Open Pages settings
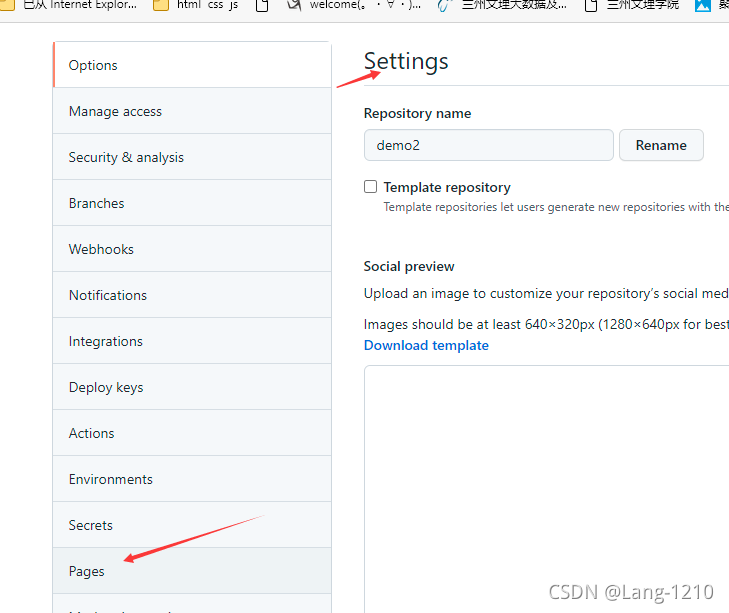 pyautogui.click(x=192, y=571)
